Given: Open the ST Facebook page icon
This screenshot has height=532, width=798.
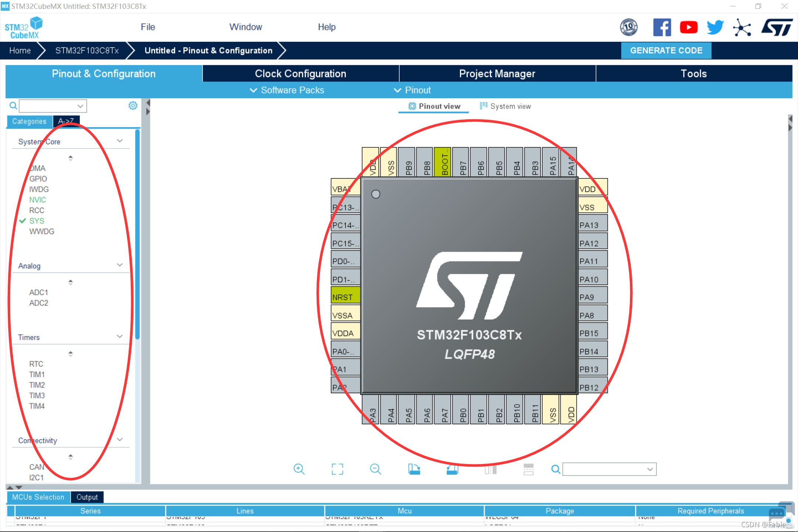Looking at the screenshot, I should pyautogui.click(x=662, y=27).
